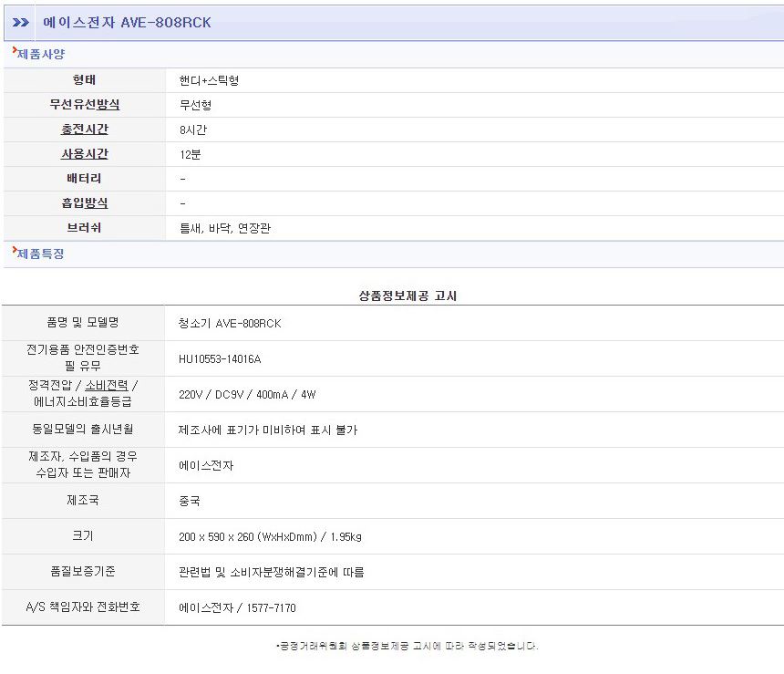Select the 형태 row label
Screen dimensions: 784x674
(x=85, y=80)
